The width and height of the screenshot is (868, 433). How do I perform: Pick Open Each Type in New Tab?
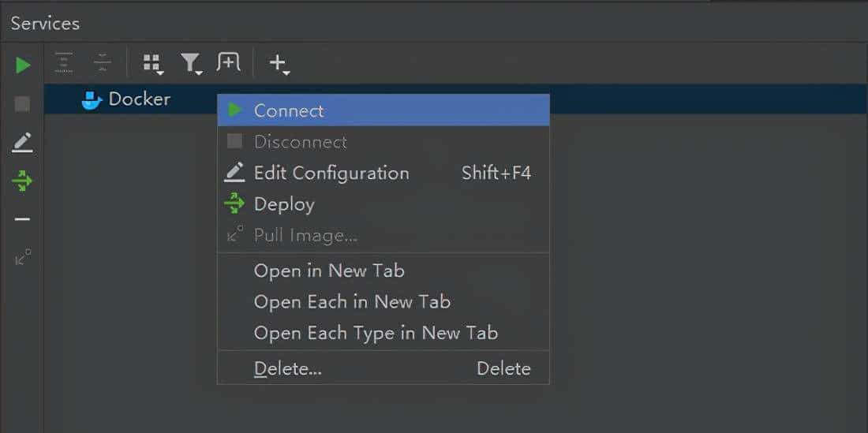(x=376, y=334)
